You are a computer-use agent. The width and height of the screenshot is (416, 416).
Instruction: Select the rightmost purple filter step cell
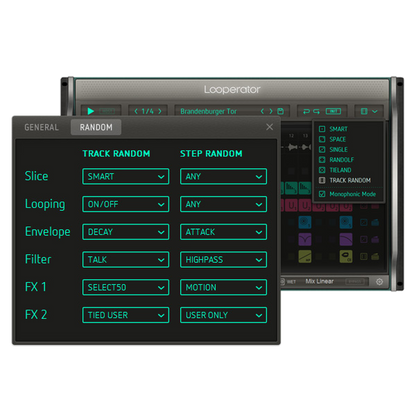pyautogui.click(x=346, y=239)
